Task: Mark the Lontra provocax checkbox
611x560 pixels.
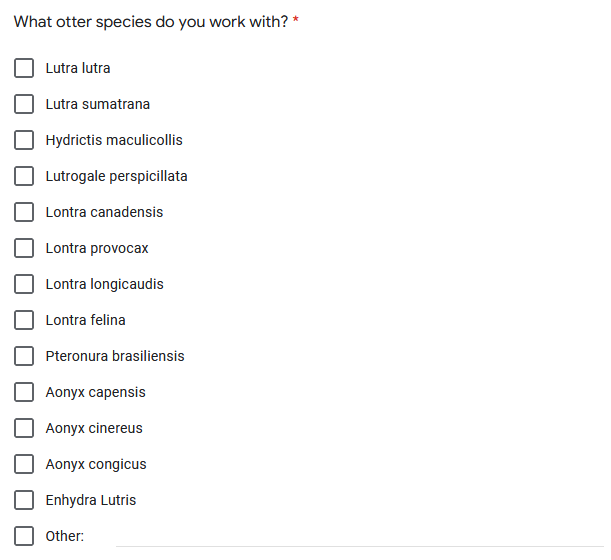Action: 24,249
